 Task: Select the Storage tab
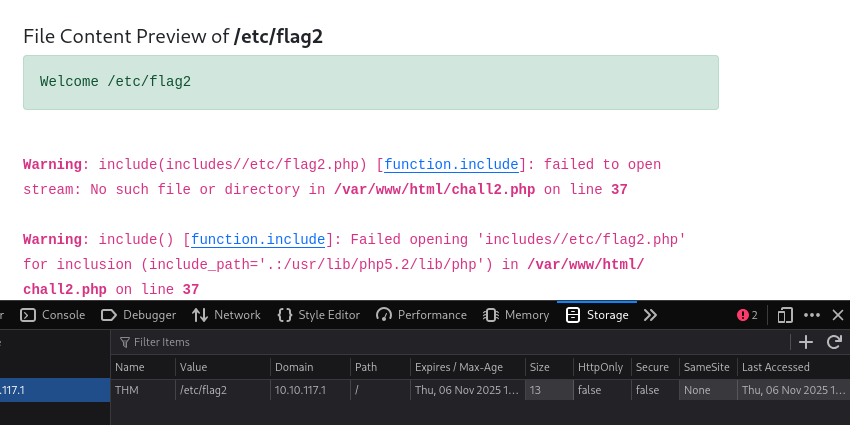tap(597, 315)
